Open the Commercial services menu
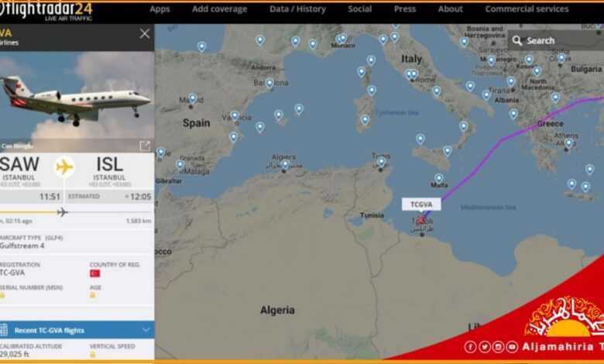604x364 pixels. point(527,9)
